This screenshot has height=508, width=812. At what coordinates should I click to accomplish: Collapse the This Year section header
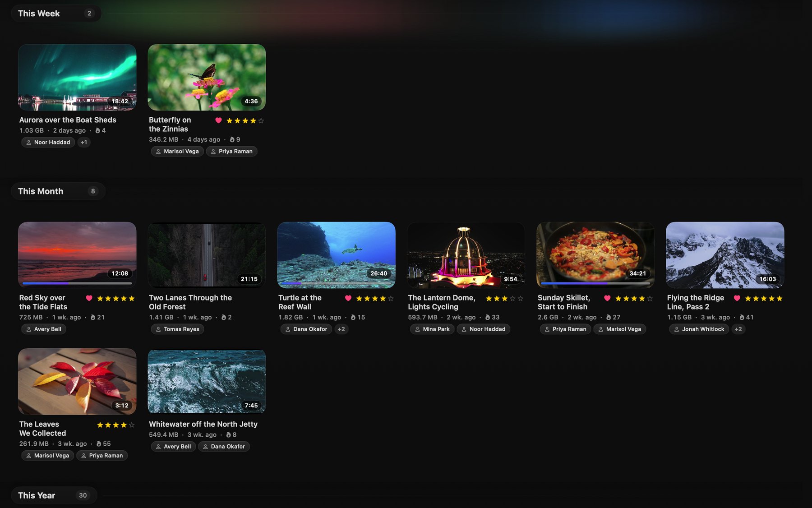[54, 495]
